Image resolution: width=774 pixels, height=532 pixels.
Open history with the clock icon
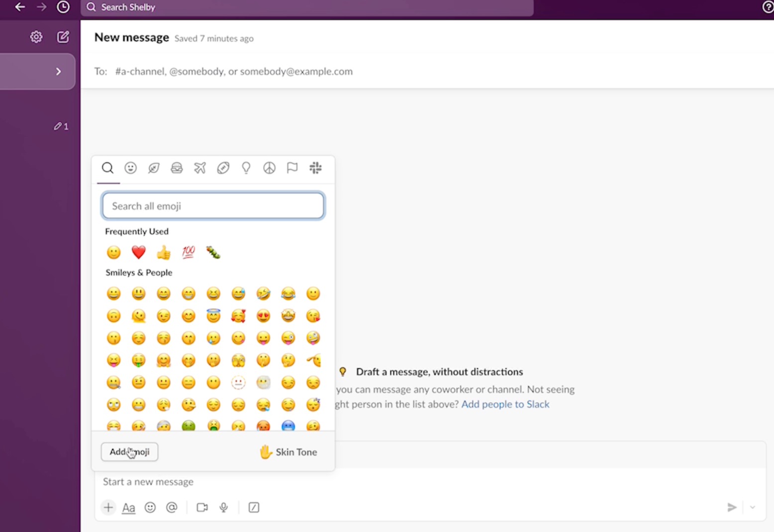tap(63, 7)
